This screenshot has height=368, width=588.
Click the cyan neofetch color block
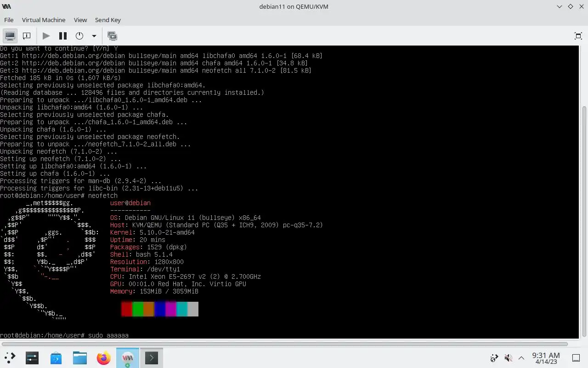[x=182, y=309]
